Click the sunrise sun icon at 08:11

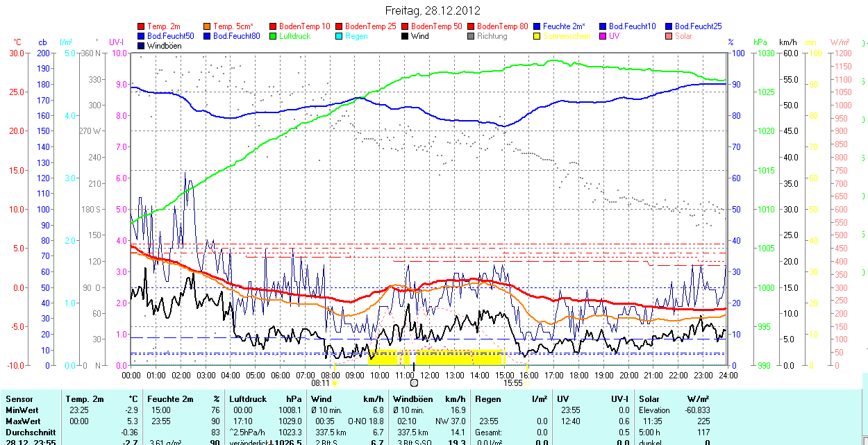click(335, 383)
